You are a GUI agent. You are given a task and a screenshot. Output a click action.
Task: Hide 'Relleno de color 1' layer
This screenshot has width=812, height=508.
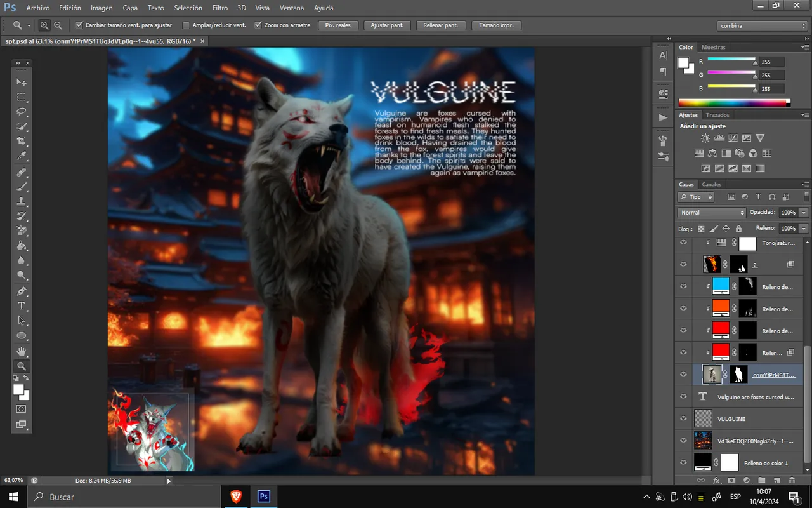click(683, 462)
